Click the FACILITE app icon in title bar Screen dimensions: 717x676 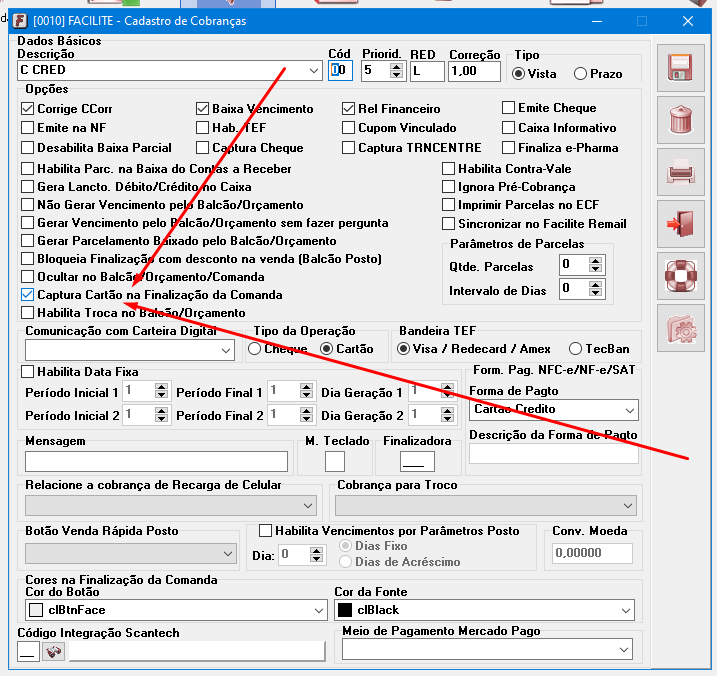(x=20, y=21)
